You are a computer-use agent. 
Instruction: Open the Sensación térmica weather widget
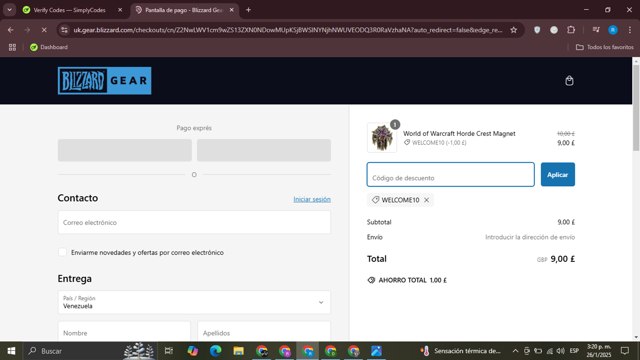tap(460, 351)
